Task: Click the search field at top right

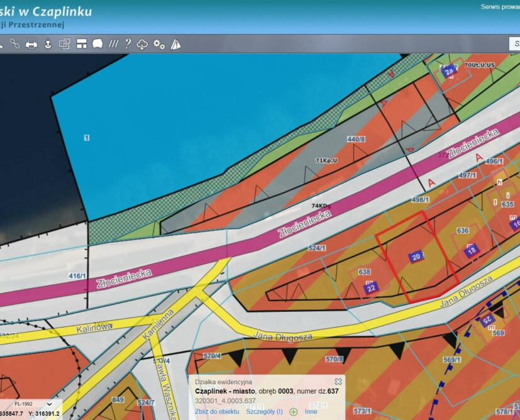Action: point(514,44)
